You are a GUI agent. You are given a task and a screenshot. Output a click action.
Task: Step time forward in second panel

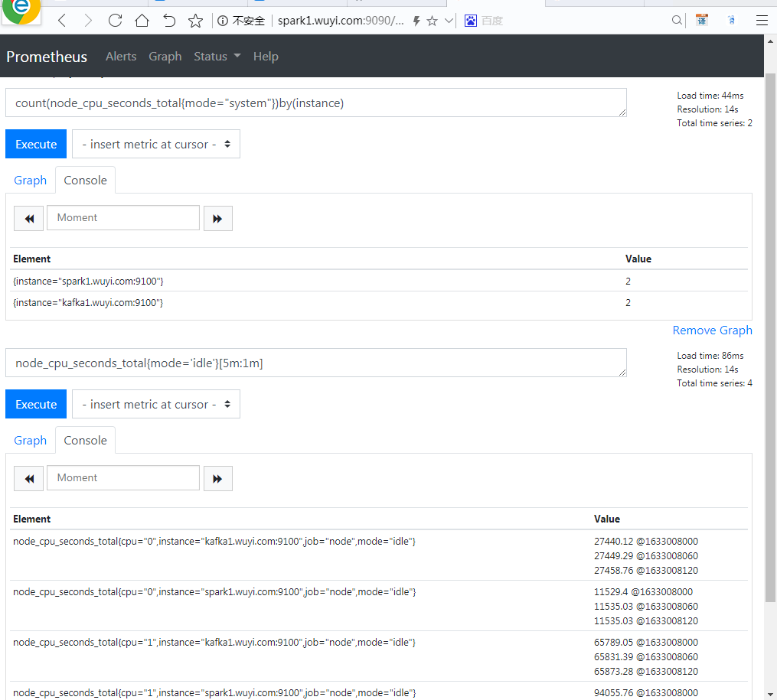point(218,478)
